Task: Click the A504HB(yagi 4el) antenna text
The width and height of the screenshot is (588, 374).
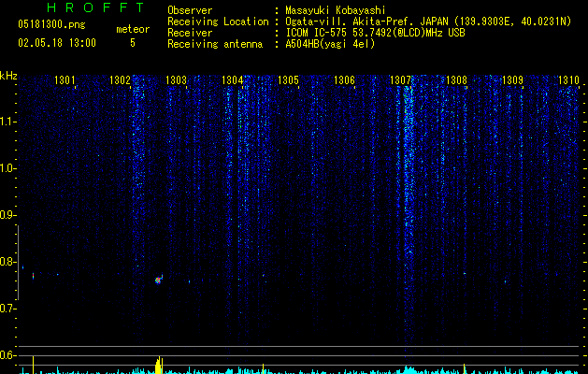Action: pyautogui.click(x=330, y=44)
